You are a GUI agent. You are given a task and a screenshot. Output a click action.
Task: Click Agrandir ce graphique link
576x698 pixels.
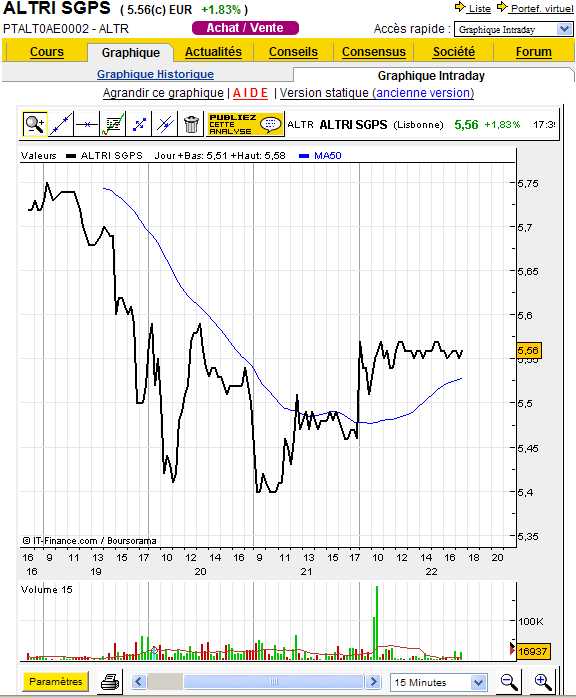point(163,93)
